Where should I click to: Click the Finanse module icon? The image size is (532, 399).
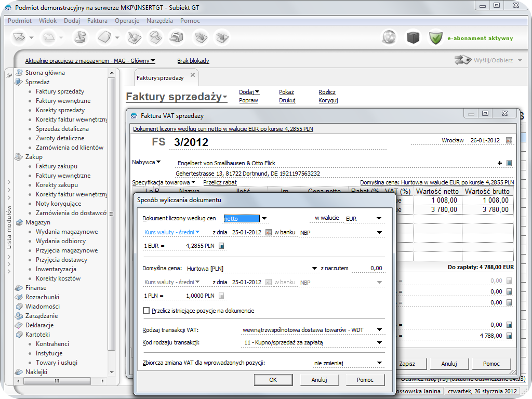pos(19,288)
